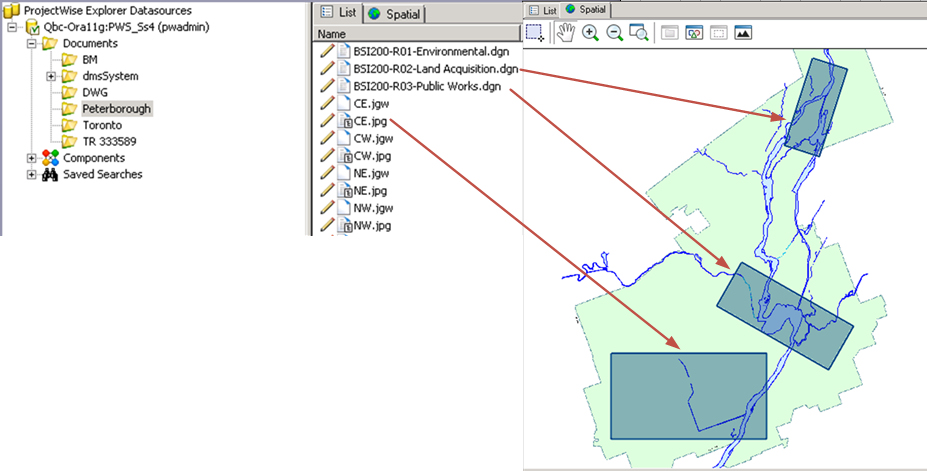Click the binoculars icon for Saved Searches
Screen dimensions: 927x471
click(x=50, y=174)
